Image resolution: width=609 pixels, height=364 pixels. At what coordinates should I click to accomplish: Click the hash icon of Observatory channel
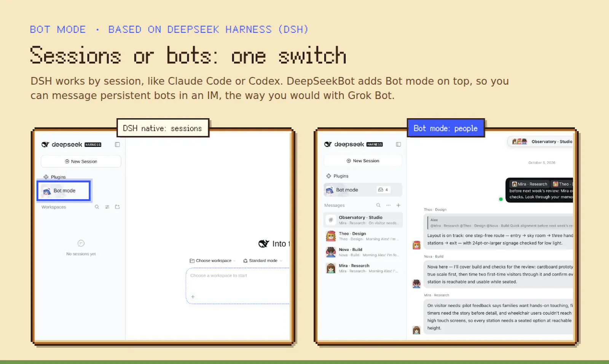click(x=331, y=220)
